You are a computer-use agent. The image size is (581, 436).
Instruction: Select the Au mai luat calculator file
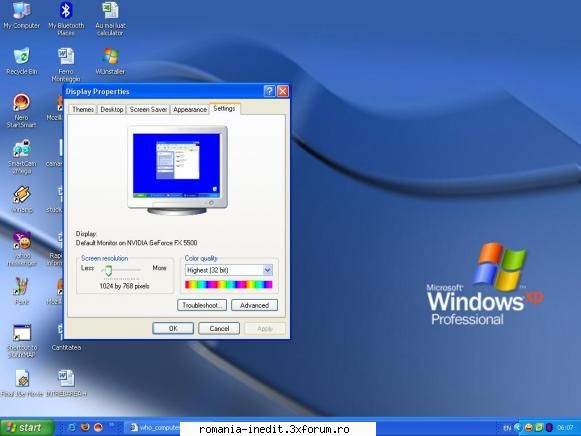coord(110,18)
